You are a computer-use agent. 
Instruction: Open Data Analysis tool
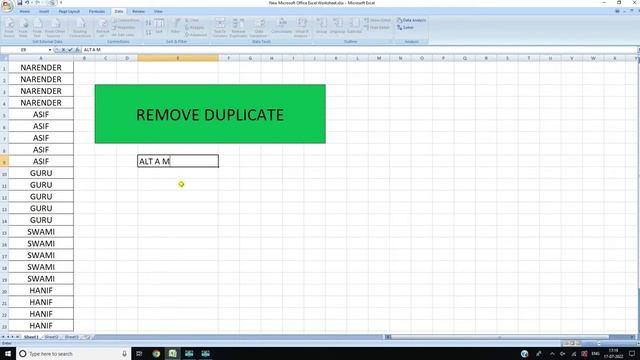pyautogui.click(x=411, y=20)
